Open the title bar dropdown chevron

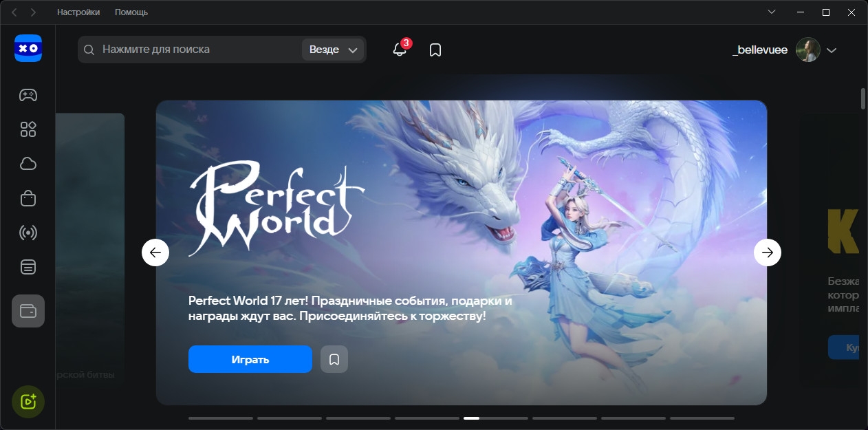[772, 12]
